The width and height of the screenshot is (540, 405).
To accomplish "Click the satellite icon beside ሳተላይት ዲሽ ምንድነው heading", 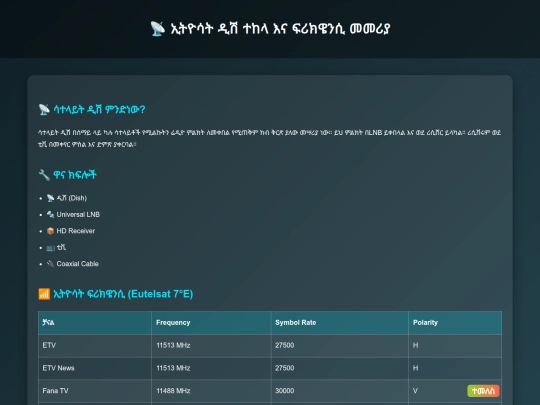I will coord(44,110).
